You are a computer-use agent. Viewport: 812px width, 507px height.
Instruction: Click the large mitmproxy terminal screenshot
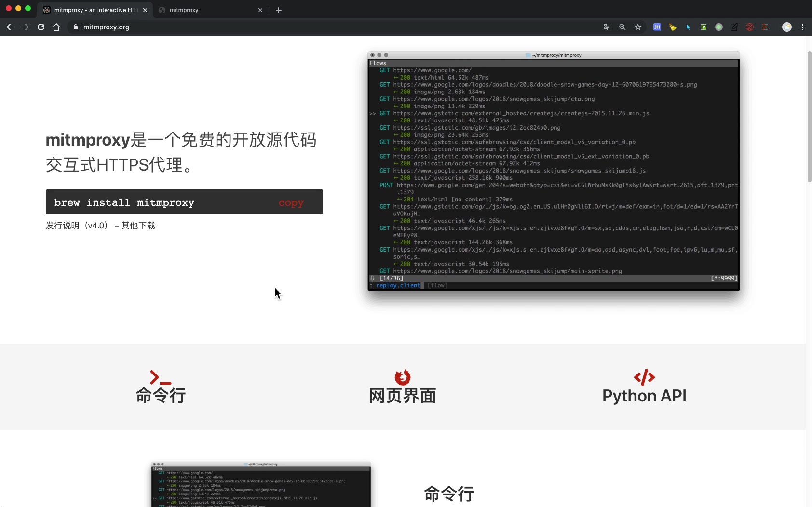click(554, 171)
